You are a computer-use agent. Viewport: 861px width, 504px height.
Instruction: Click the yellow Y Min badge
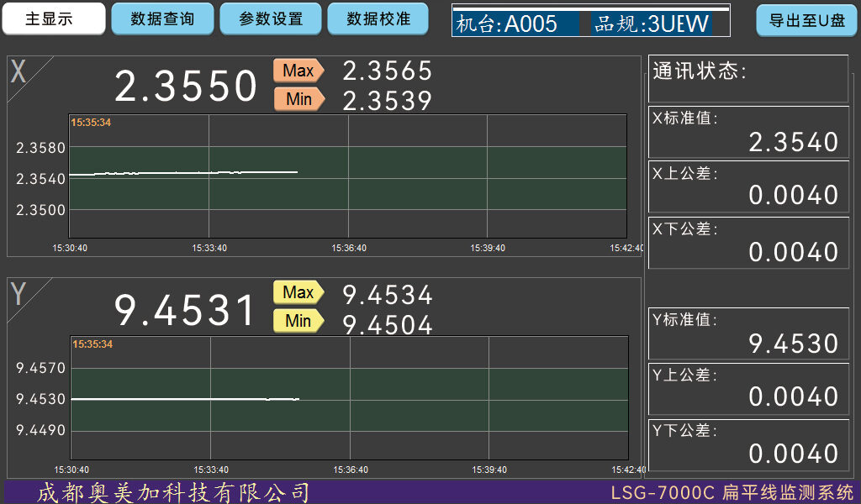(x=298, y=321)
